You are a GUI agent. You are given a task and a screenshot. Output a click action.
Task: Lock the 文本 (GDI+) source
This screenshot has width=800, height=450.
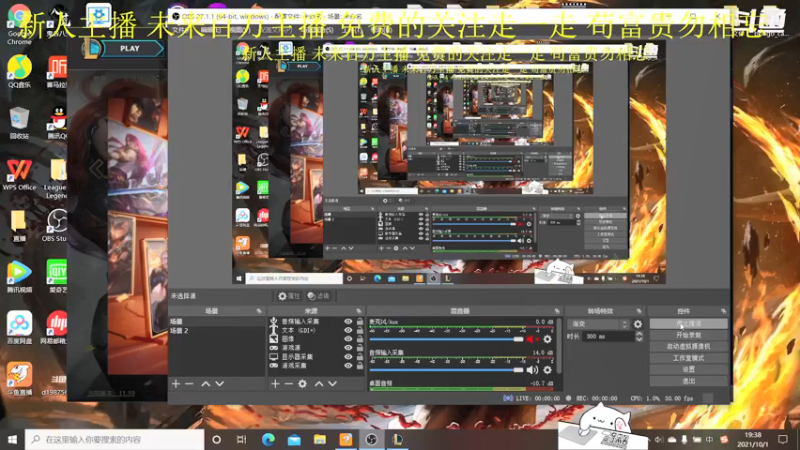(x=360, y=330)
